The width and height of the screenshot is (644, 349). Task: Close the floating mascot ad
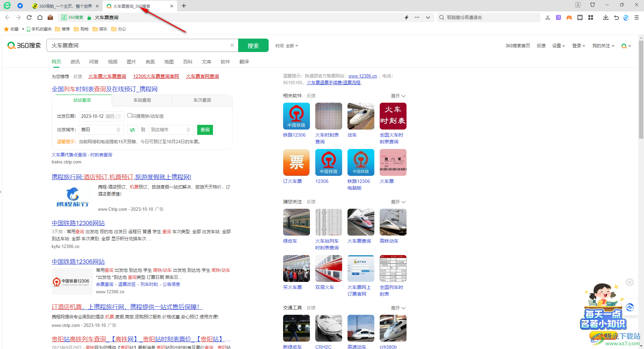point(630,282)
